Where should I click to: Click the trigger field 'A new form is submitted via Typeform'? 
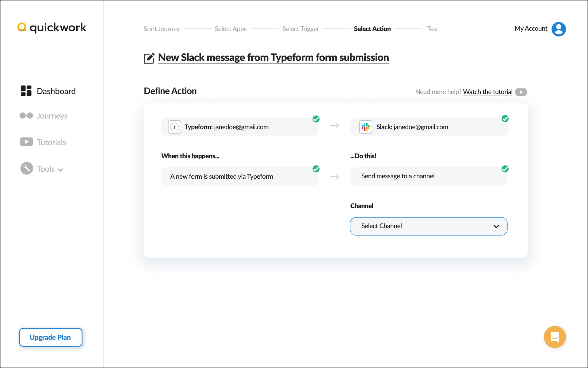coord(240,176)
